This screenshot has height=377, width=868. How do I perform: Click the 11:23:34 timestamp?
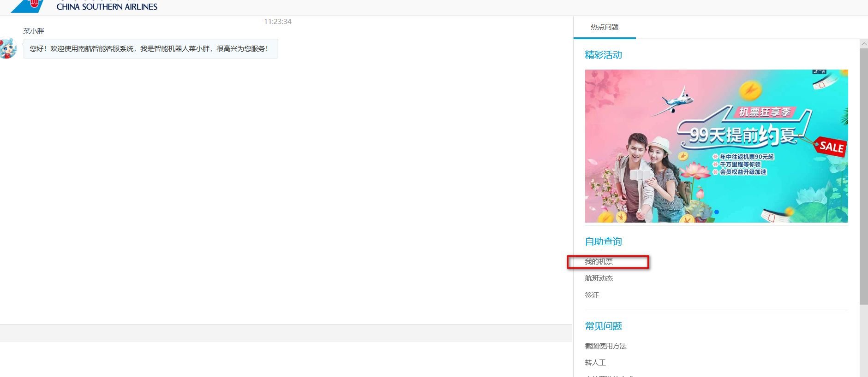tap(278, 22)
